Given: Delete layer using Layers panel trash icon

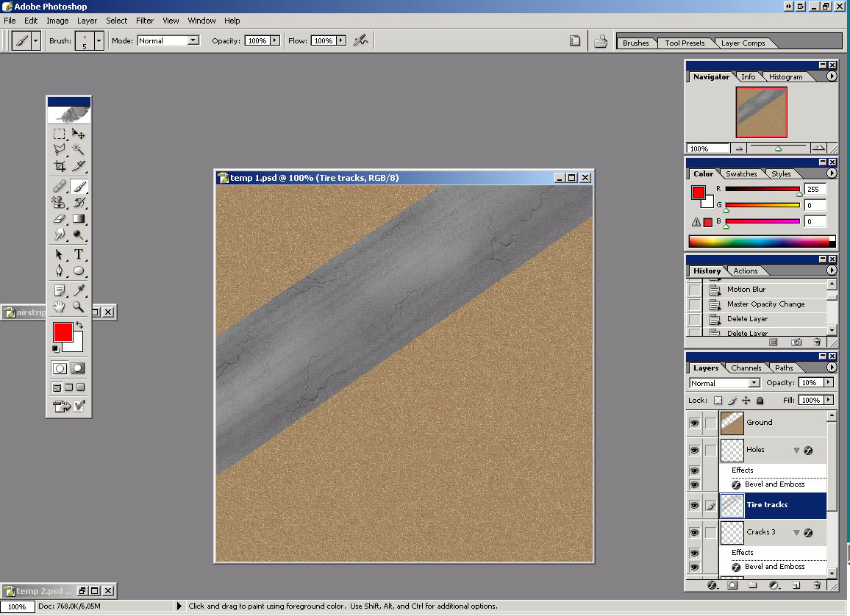Looking at the screenshot, I should (817, 586).
